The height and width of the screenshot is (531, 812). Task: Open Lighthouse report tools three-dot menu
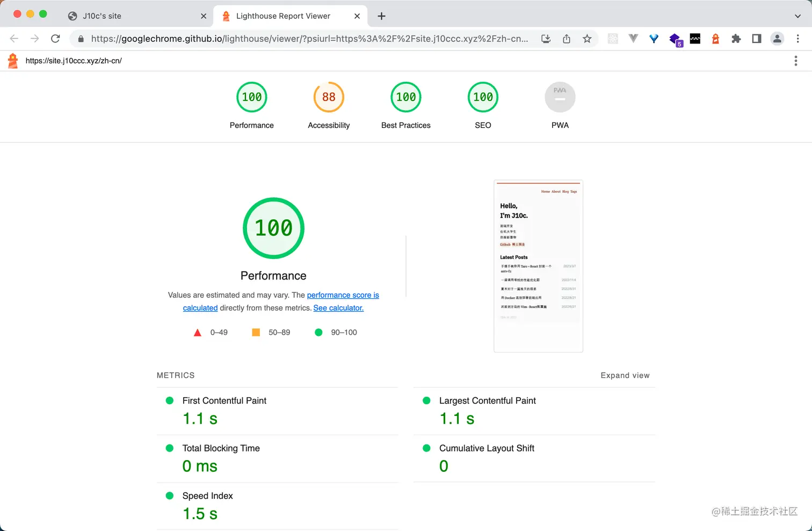796,61
